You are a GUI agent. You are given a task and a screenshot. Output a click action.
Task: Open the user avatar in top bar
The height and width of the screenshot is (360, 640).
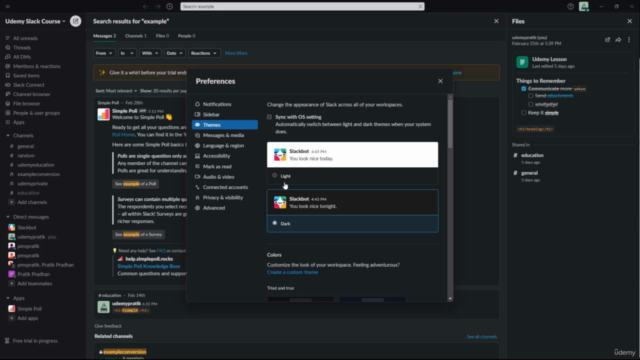click(x=584, y=6)
